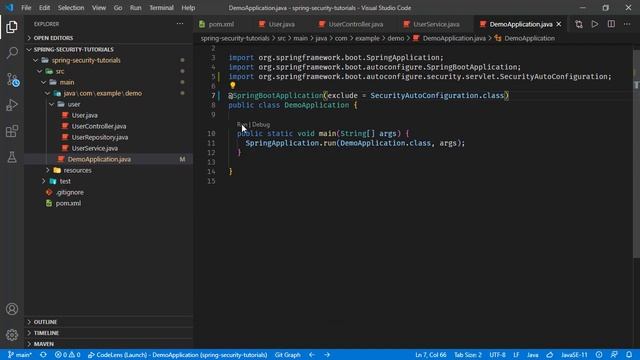Switch to the pom.xml tab
The width and height of the screenshot is (640, 360).
click(x=222, y=24)
